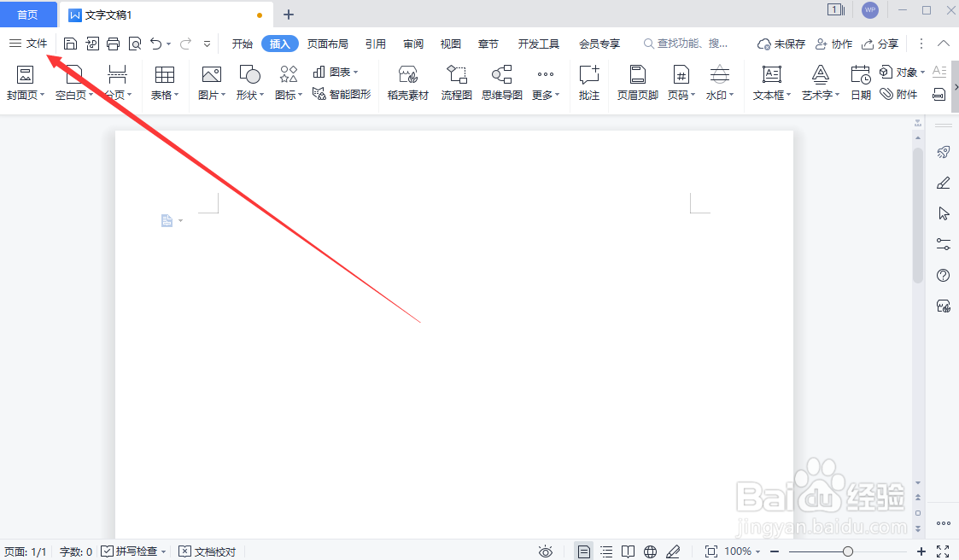The width and height of the screenshot is (959, 560).
Task: Switch to the 页面布局 ribbon tab
Action: [x=327, y=43]
